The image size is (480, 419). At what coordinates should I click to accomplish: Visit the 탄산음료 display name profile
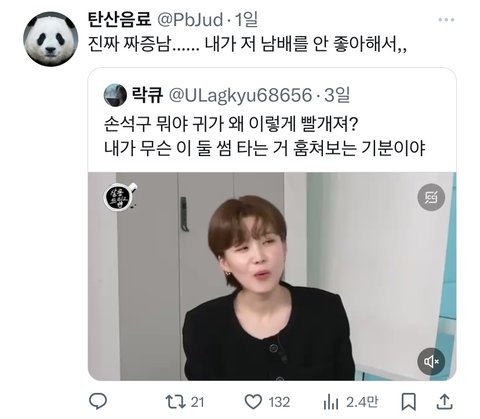[x=119, y=20]
